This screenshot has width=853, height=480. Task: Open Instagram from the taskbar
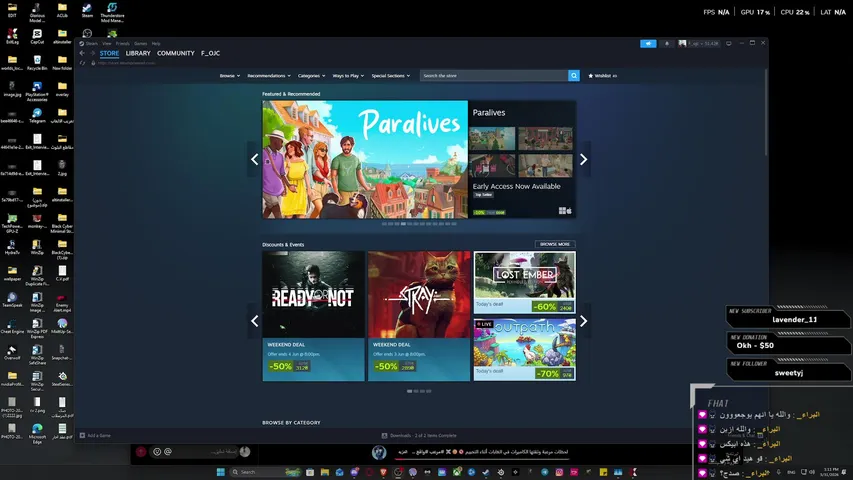559,472
